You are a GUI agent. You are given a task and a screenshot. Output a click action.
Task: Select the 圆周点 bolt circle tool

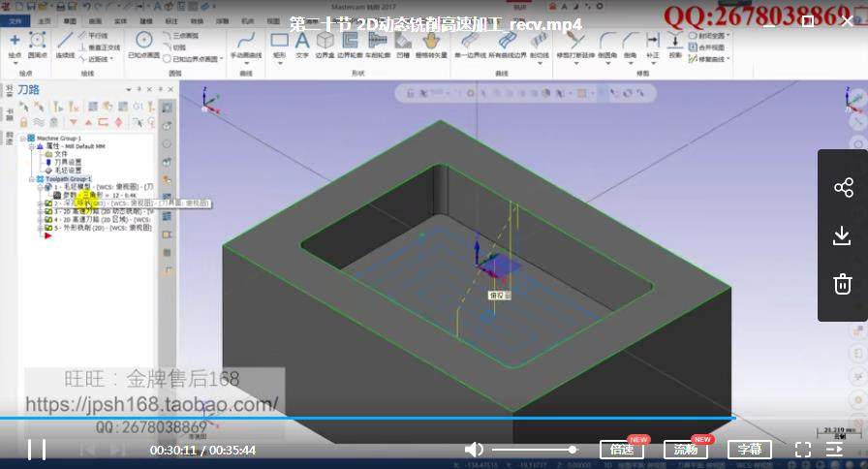pos(37,45)
